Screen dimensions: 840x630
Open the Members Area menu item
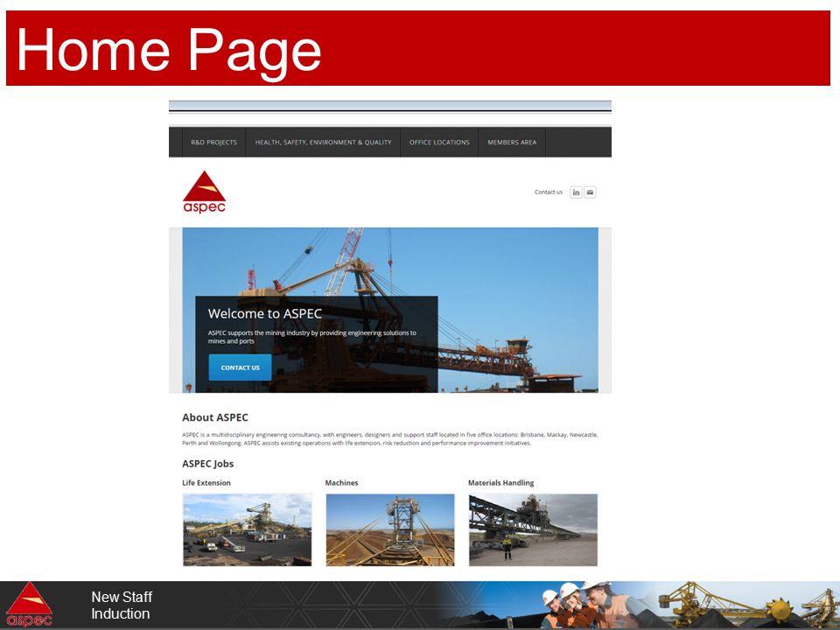click(x=512, y=142)
